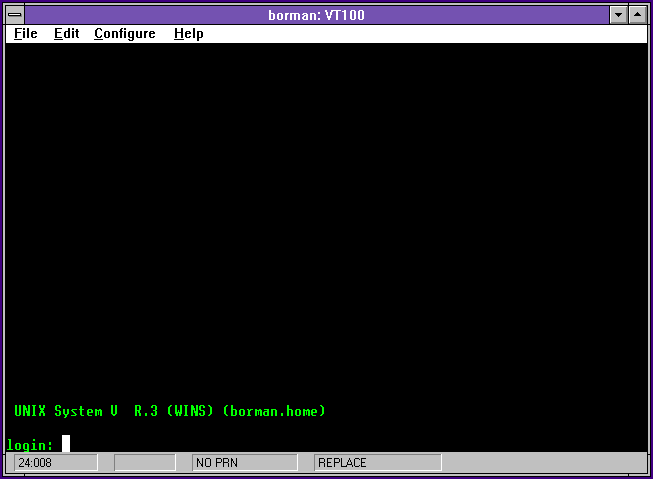Viewport: 653px width, 479px height.
Task: Click the REPLACE mode status field
Action: click(378, 462)
